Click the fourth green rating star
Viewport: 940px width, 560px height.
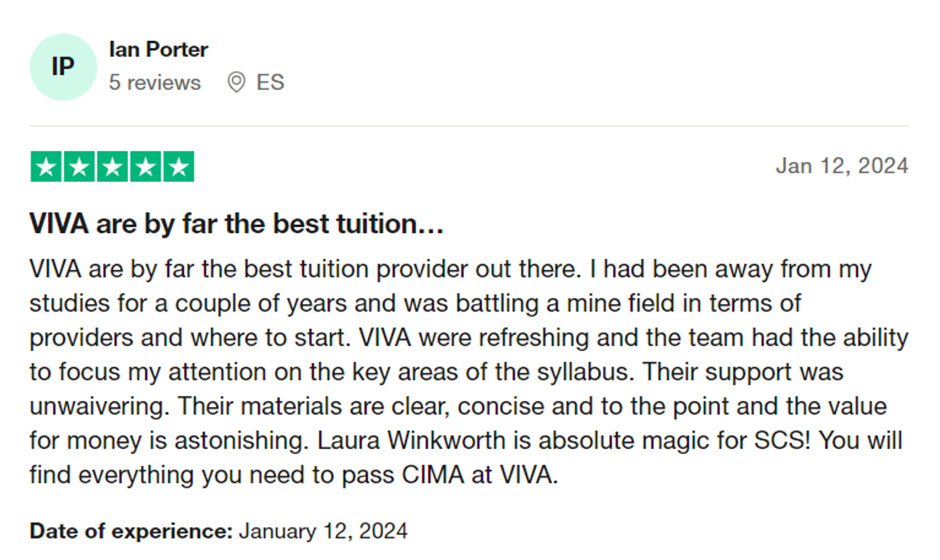[x=145, y=167]
